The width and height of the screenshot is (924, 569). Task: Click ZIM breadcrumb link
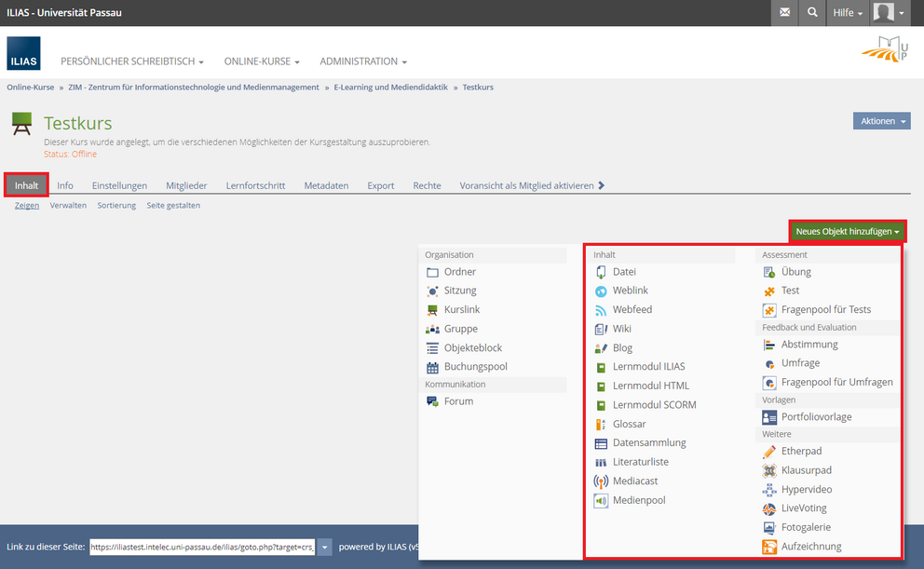[x=194, y=88]
